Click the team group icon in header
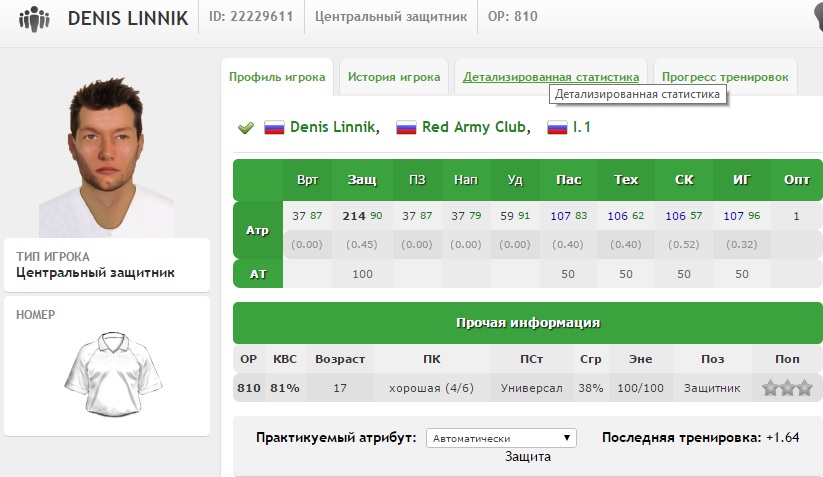 34,18
